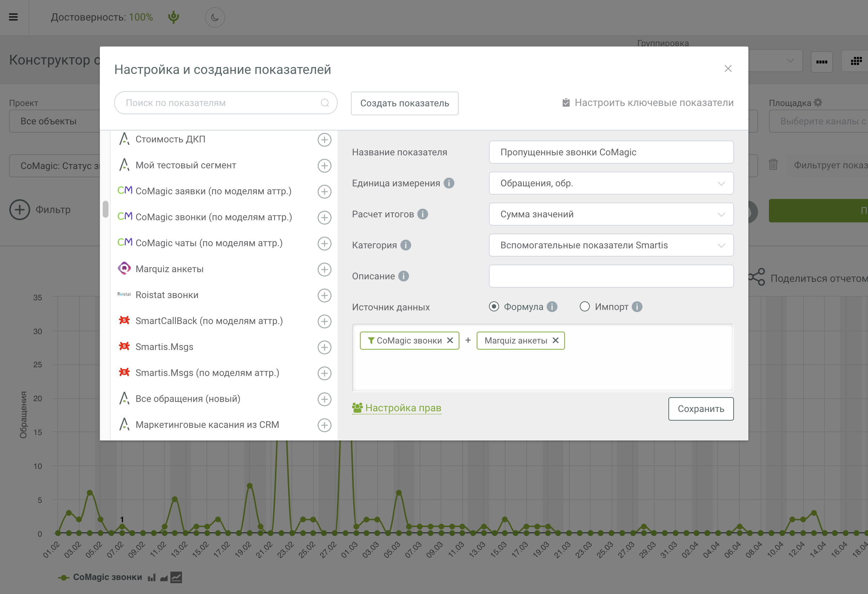Select the Импорт data source radio
Screen dimensions: 868x594
tap(584, 307)
